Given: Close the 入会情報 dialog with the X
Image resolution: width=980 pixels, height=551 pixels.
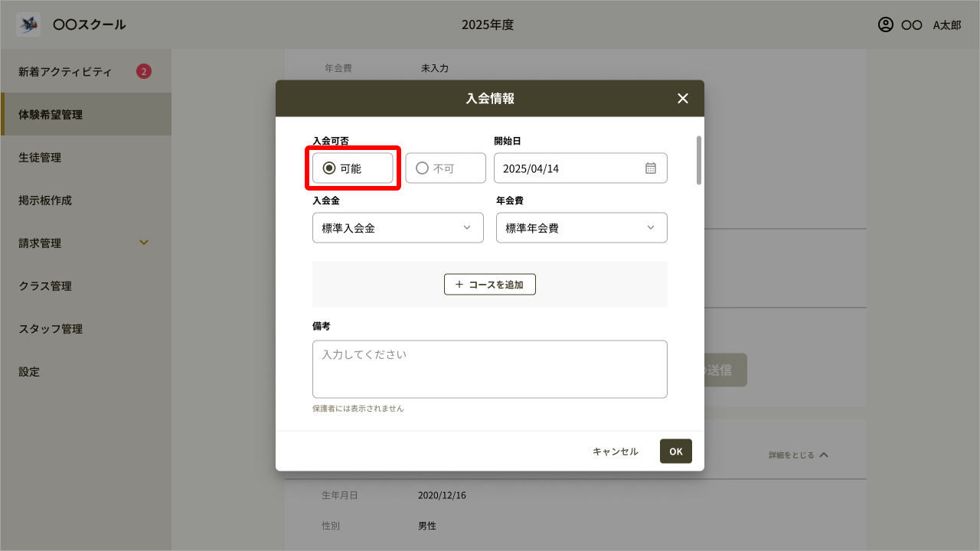Looking at the screenshot, I should pos(682,98).
